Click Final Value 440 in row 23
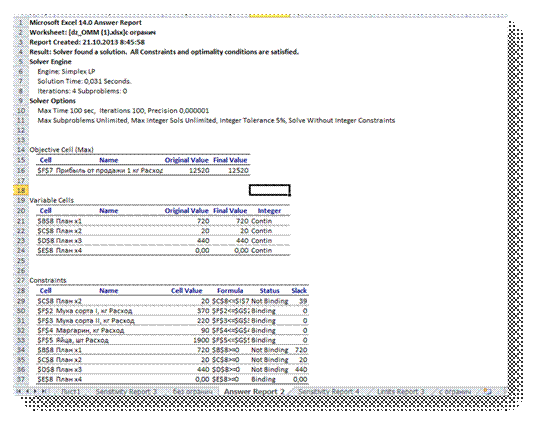The width and height of the screenshot is (543, 431). tap(242, 241)
